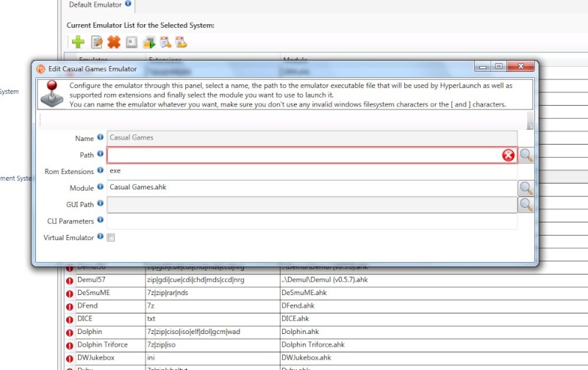Enable the Virtual Emulator checkbox
Image resolution: width=588 pixels, height=370 pixels.
(111, 237)
